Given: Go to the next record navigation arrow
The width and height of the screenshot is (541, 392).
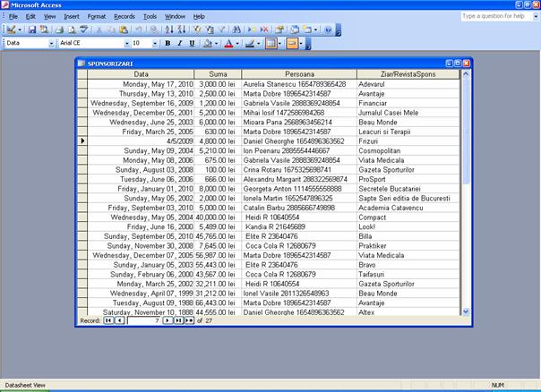Looking at the screenshot, I should coord(167,320).
